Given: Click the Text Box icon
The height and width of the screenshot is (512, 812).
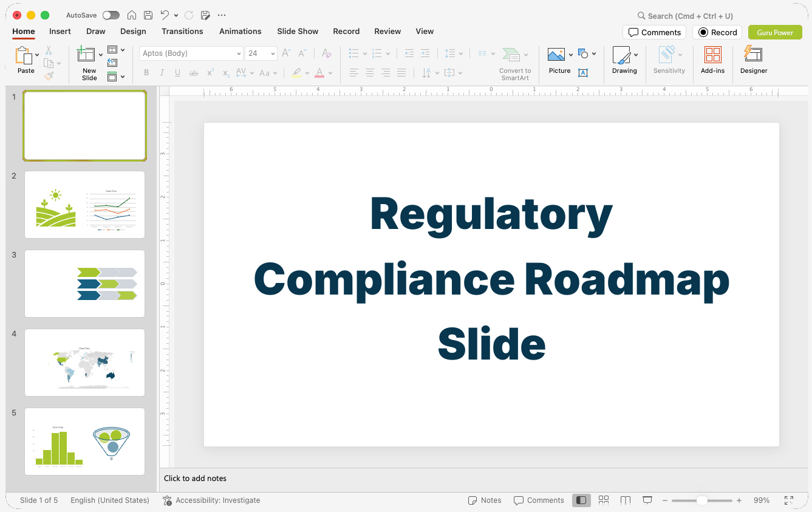Looking at the screenshot, I should click(583, 73).
